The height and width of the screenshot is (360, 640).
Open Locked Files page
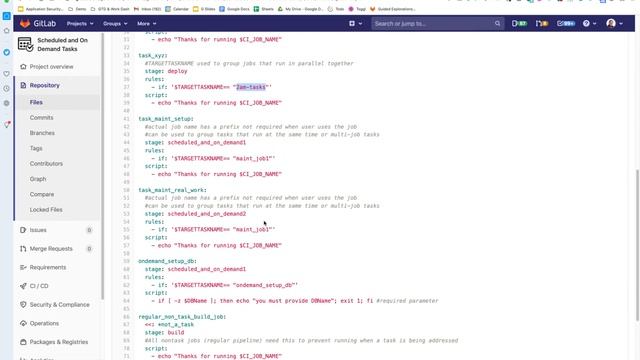point(46,210)
